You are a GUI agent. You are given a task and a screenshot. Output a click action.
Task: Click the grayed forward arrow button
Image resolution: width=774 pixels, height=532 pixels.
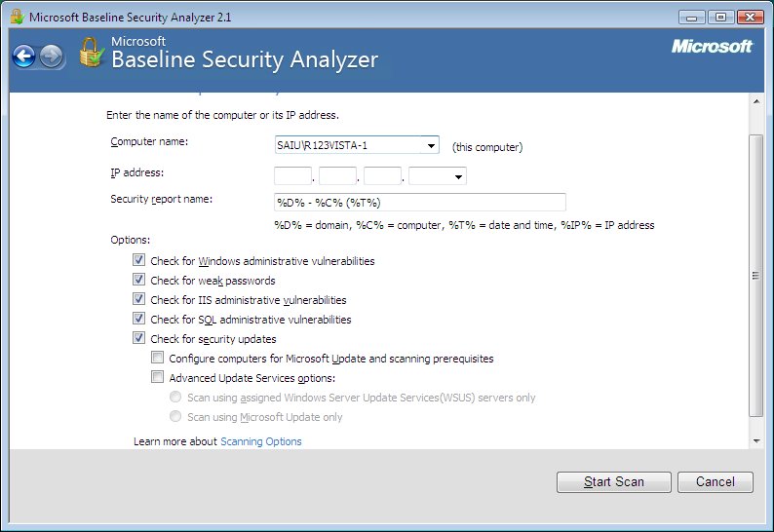coord(51,57)
